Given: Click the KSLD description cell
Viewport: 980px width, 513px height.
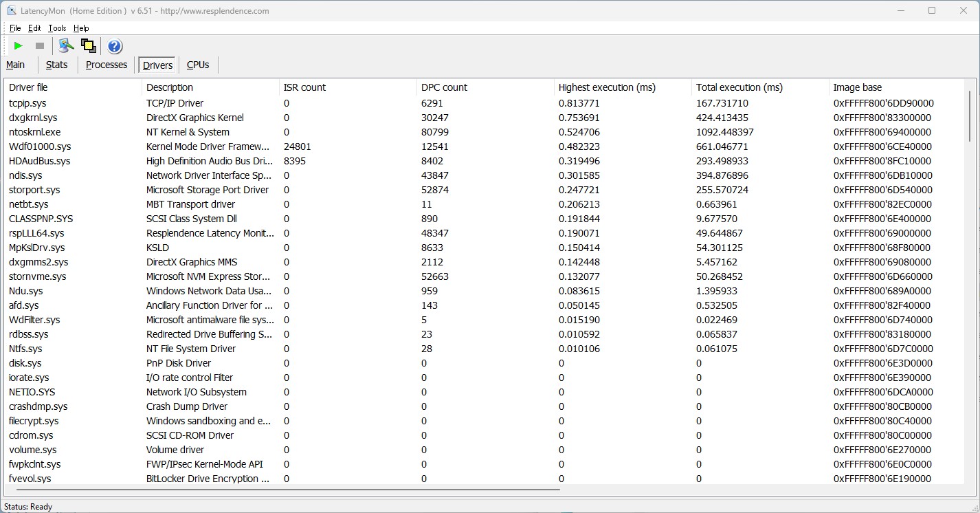Looking at the screenshot, I should click(157, 248).
